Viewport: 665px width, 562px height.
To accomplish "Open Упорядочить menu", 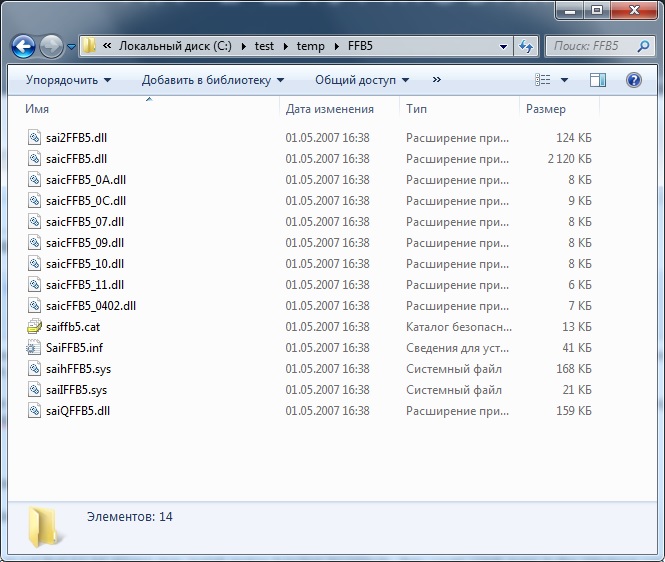I will (68, 80).
